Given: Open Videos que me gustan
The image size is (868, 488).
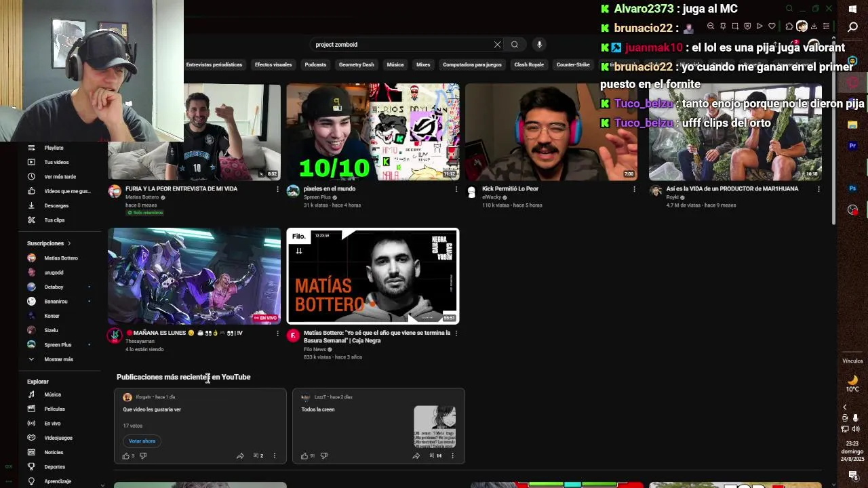Looking at the screenshot, I should point(66,191).
